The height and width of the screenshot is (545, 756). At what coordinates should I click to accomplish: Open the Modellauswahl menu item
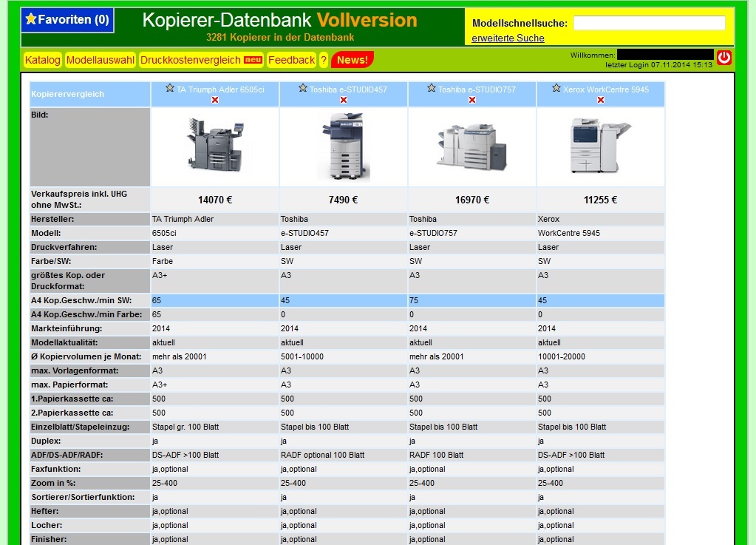click(x=101, y=60)
